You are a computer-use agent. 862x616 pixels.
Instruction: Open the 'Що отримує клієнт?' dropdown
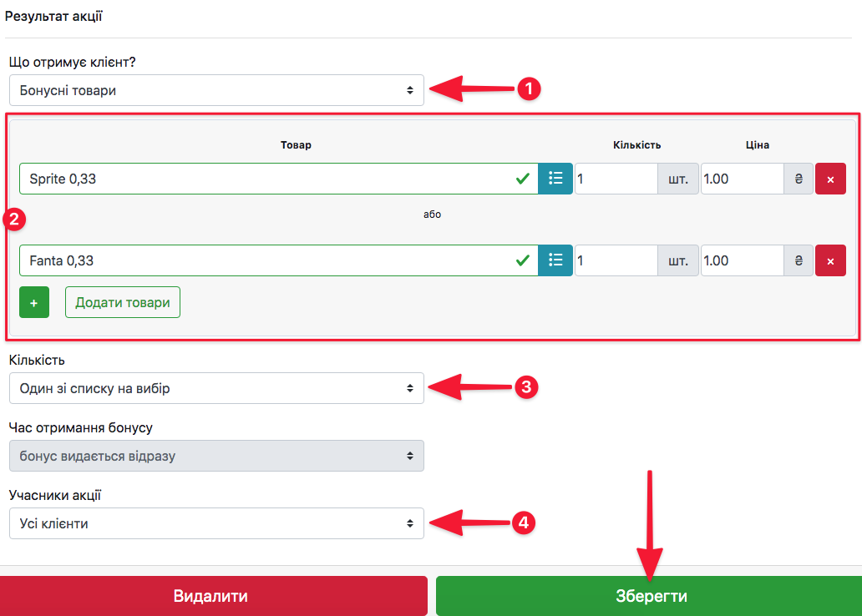[x=216, y=90]
